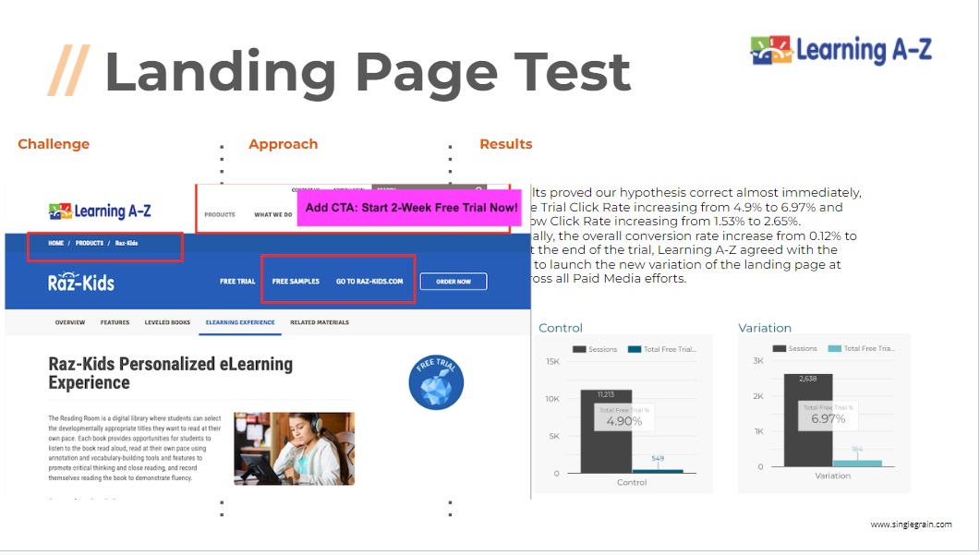Image resolution: width=980 pixels, height=555 pixels.
Task: Click the Raz-Kids logo in blue banner
Action: pyautogui.click(x=81, y=282)
